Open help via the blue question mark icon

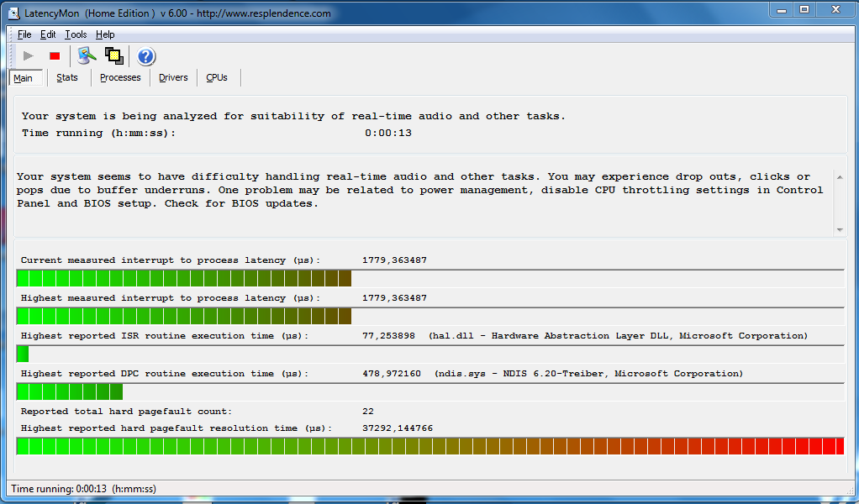pos(146,55)
